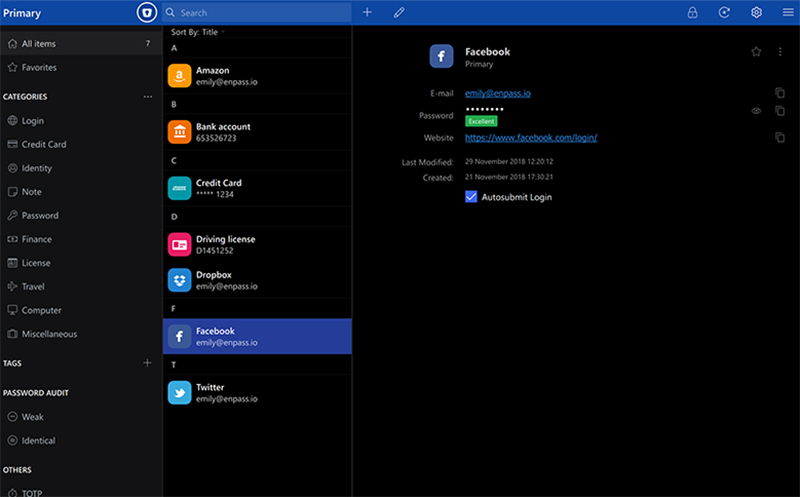Click the Primary vault name
This screenshot has width=800, height=497.
(x=22, y=13)
